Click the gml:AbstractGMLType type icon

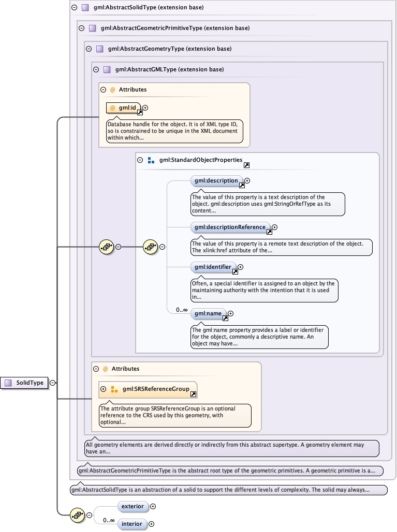107,70
